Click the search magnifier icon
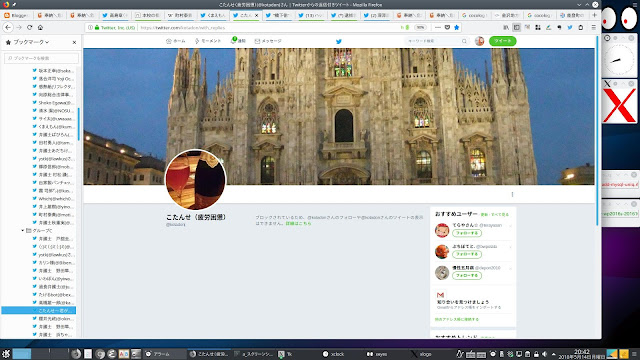Image resolution: width=640 pixels, height=360 pixels. [x=464, y=41]
